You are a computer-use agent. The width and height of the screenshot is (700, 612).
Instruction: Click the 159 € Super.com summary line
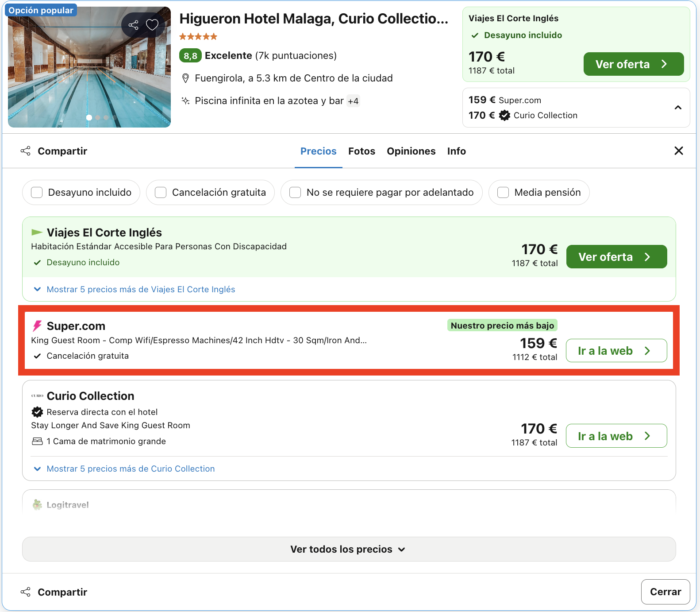click(x=505, y=100)
